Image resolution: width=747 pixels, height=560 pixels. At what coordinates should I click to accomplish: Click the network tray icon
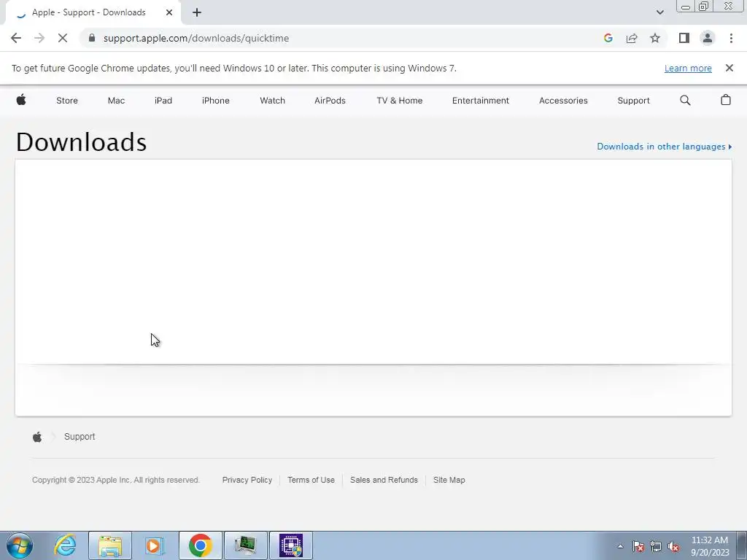pyautogui.click(x=656, y=546)
